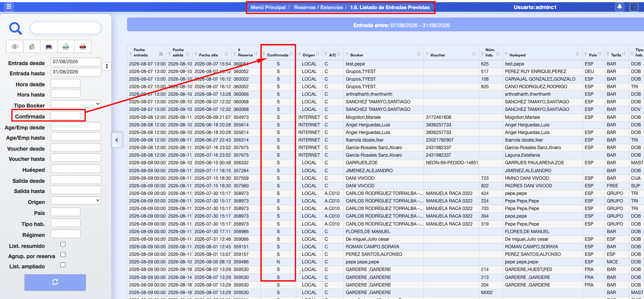
Task: Focus the quick search box
Action: (x=65, y=28)
